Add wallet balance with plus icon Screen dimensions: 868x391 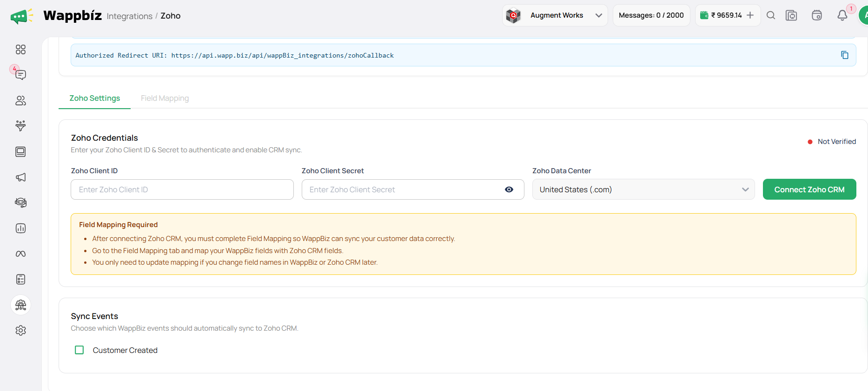750,15
